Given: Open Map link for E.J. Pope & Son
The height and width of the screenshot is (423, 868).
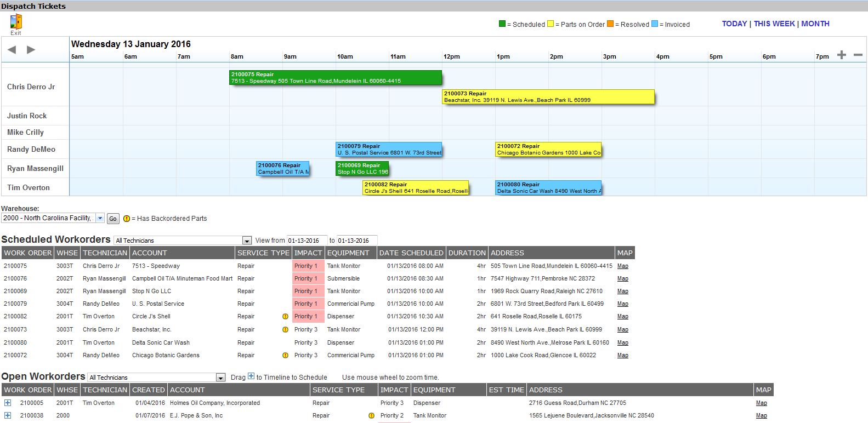Looking at the screenshot, I should click(762, 416).
